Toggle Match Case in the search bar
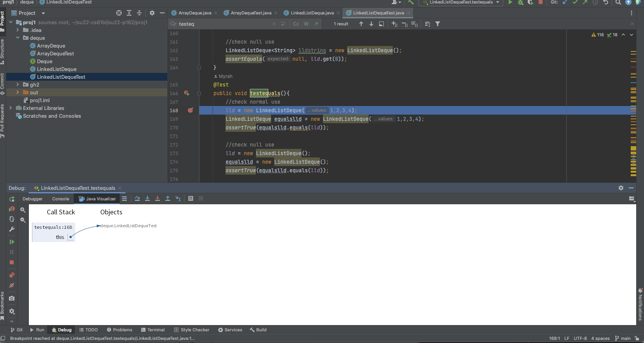This screenshot has width=644, height=343. (x=296, y=24)
